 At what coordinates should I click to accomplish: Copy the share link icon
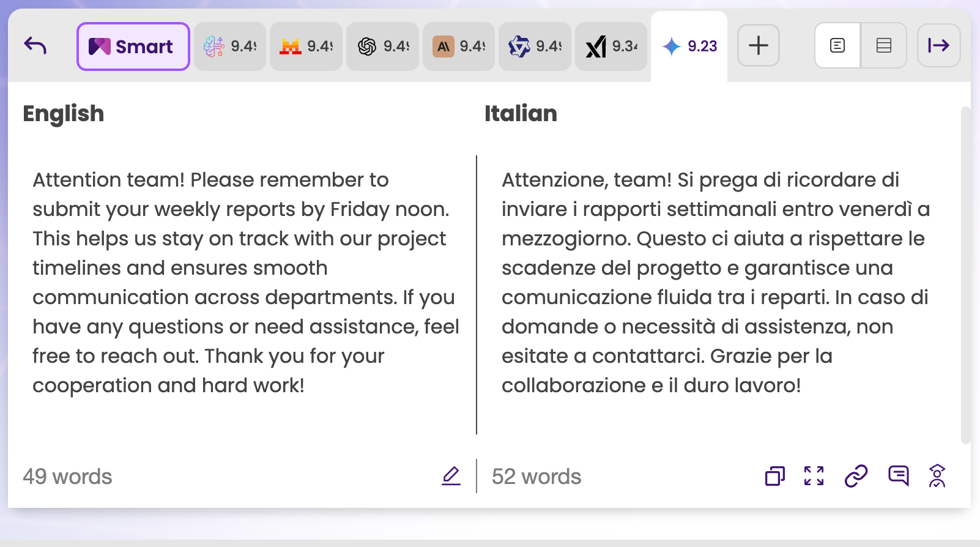pos(856,476)
